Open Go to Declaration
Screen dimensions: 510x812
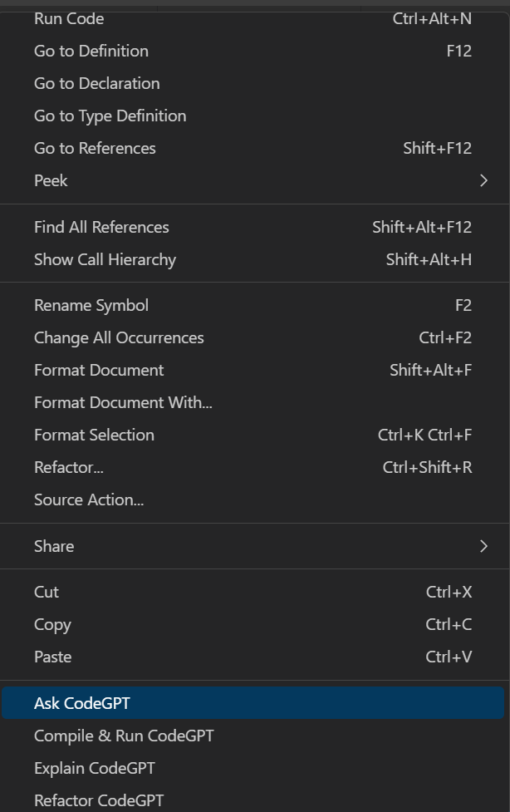[96, 83]
